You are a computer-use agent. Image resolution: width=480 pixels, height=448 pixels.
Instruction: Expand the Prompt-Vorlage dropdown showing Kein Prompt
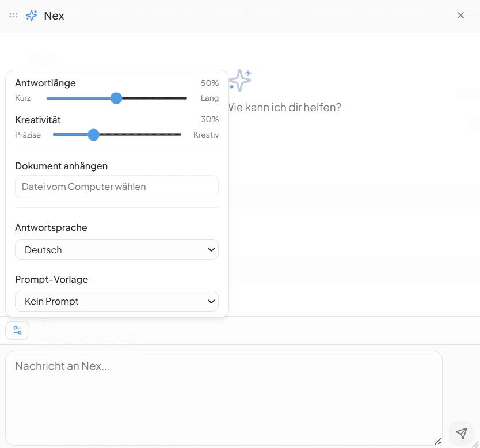click(x=117, y=301)
